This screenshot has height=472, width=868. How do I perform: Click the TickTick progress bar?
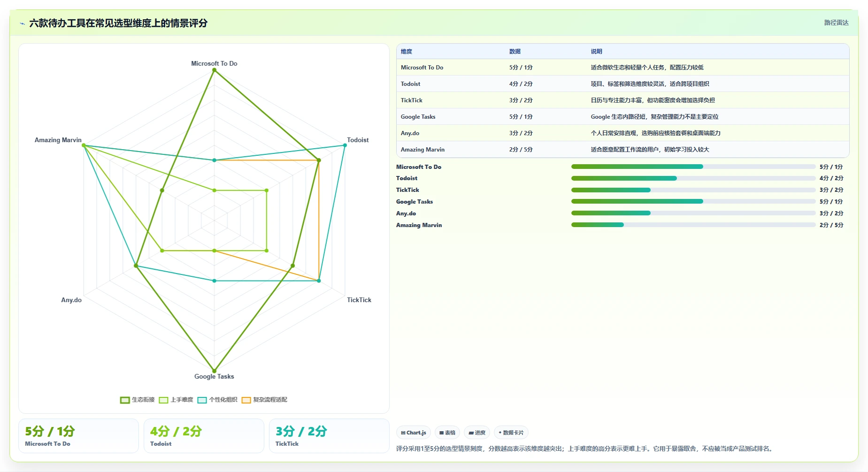click(x=693, y=190)
